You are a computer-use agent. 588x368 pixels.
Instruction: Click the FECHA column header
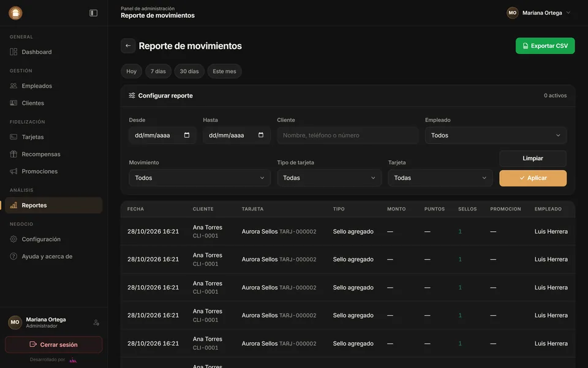tap(135, 209)
